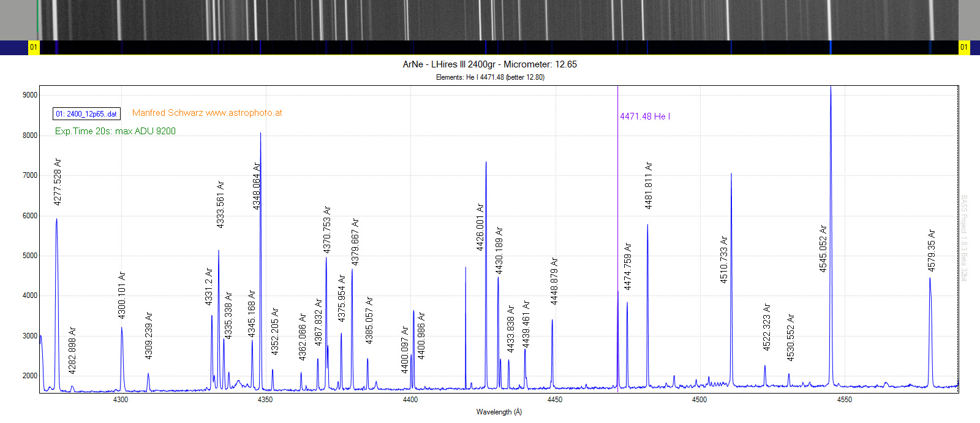Click the spectrum image strip at top
Image resolution: width=980 pixels, height=423 pixels.
tap(498, 20)
